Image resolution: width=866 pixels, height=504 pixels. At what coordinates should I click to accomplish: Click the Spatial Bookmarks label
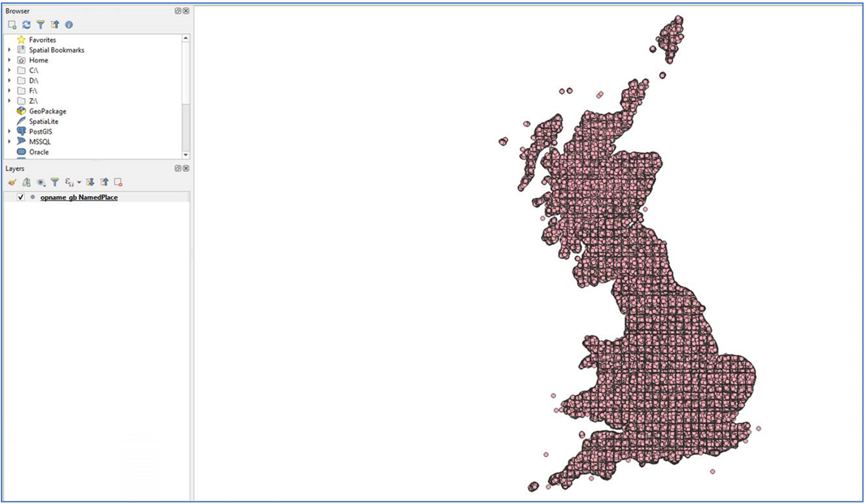57,49
